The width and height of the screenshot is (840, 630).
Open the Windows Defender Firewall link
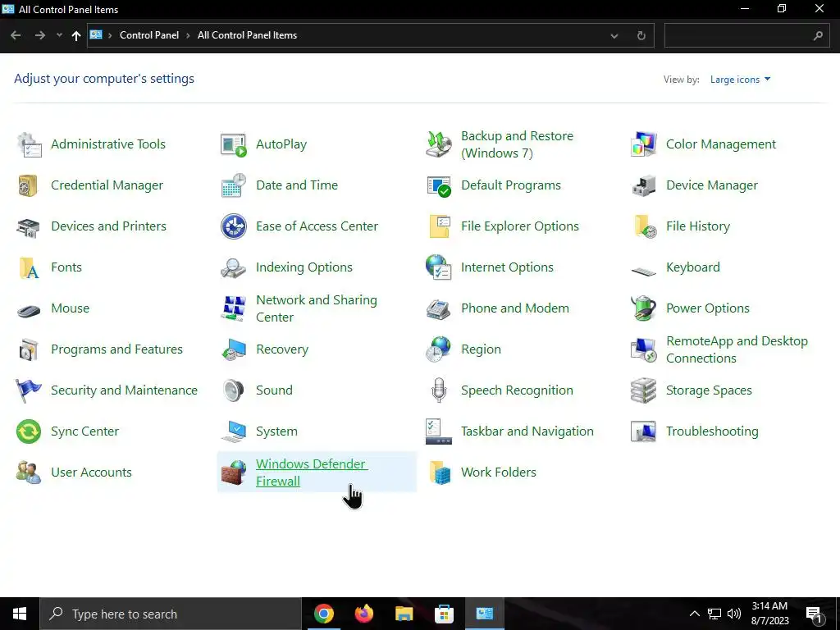point(312,472)
